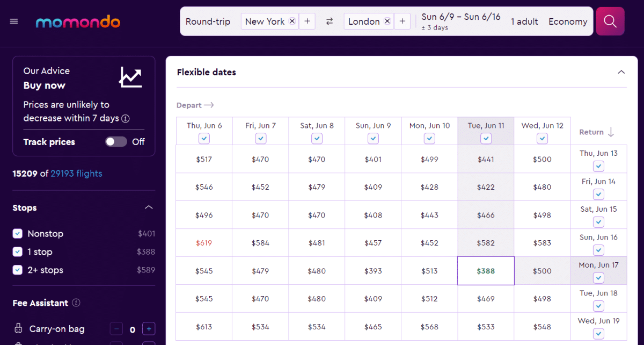Uncheck the Nonstop stops filter
The height and width of the screenshot is (345, 644).
(17, 233)
